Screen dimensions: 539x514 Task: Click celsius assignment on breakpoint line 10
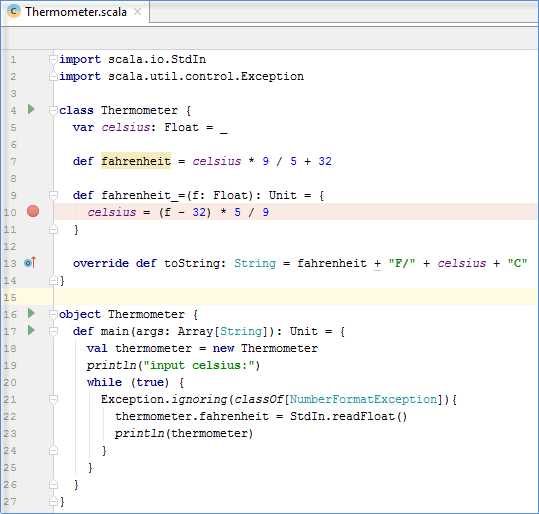[112, 212]
